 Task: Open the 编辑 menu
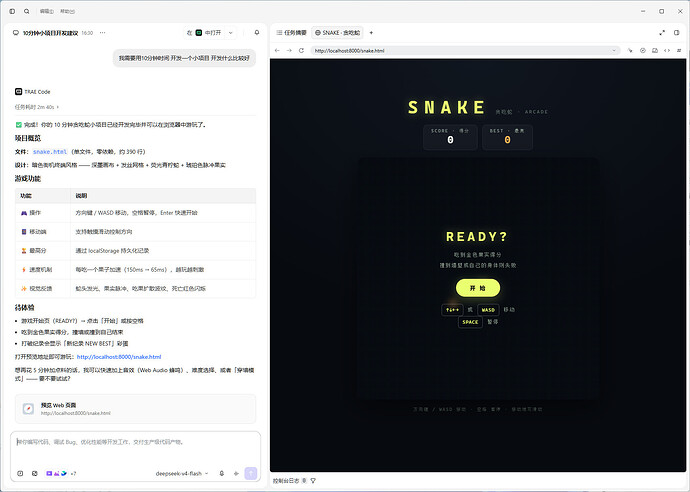[47, 11]
